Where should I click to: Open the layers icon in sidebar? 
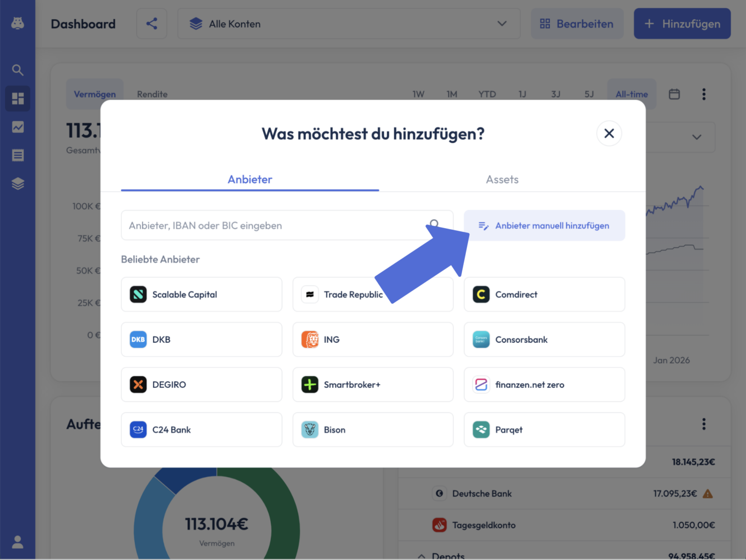click(18, 184)
